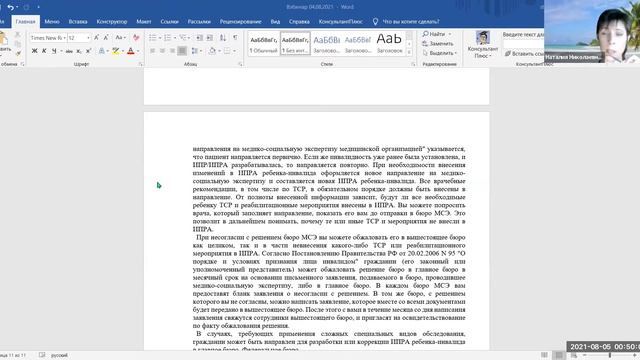Click the lightbulb Tell Me icon
640x360 pixels.
[x=375, y=22]
